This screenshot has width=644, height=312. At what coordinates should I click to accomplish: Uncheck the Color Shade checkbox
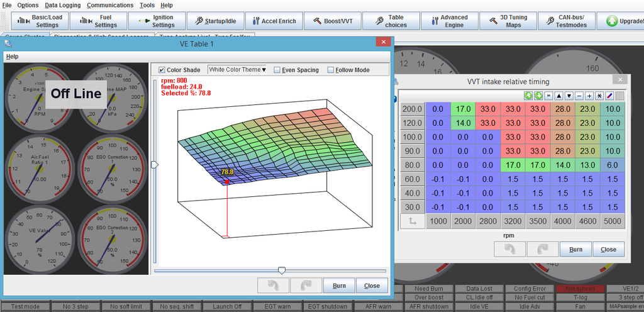[162, 70]
